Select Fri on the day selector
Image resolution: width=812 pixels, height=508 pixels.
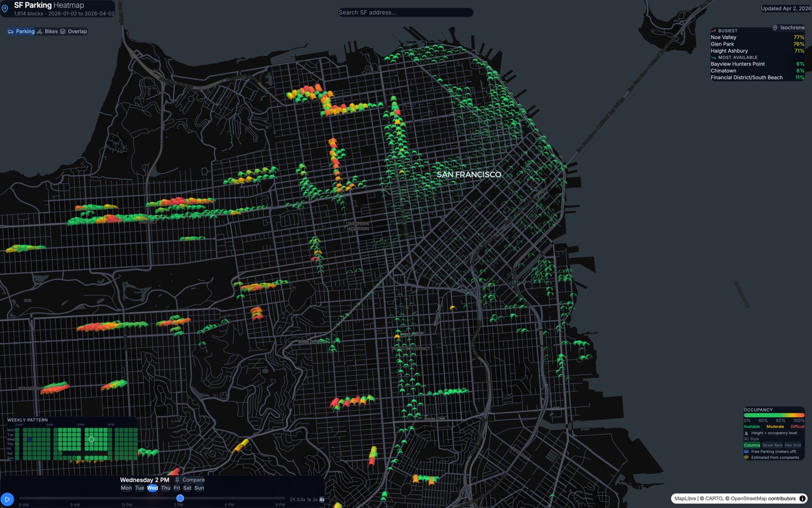pyautogui.click(x=177, y=488)
